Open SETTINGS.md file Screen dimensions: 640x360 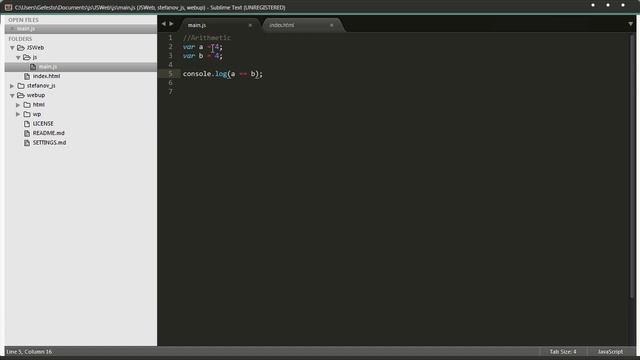[49, 142]
